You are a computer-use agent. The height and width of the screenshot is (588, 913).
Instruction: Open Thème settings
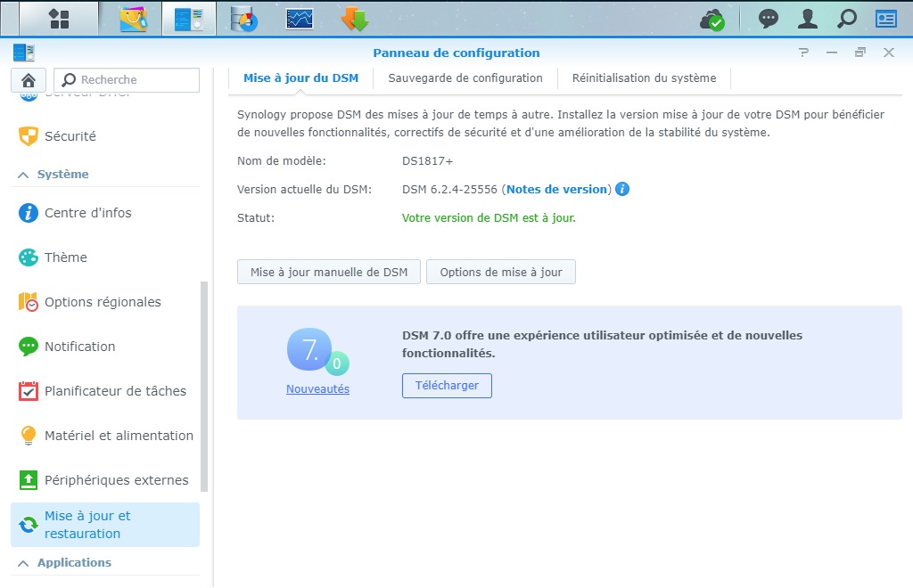tap(105, 257)
